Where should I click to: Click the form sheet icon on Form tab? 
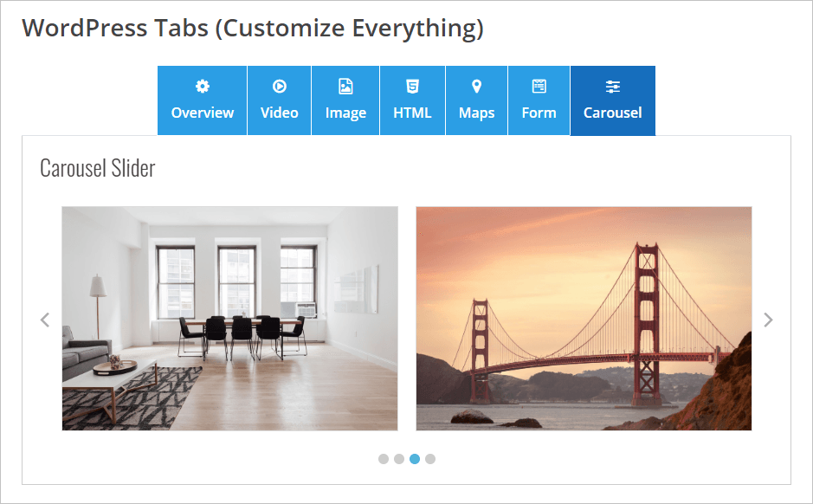point(539,86)
